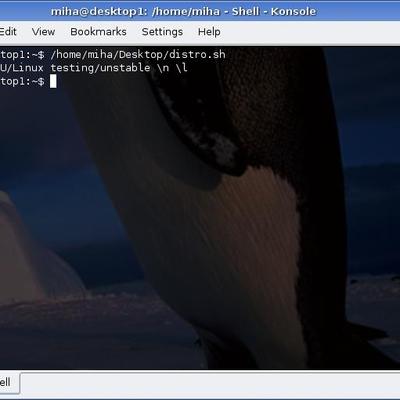Open the Edit menu
This screenshot has width=400, height=400.
(x=8, y=32)
